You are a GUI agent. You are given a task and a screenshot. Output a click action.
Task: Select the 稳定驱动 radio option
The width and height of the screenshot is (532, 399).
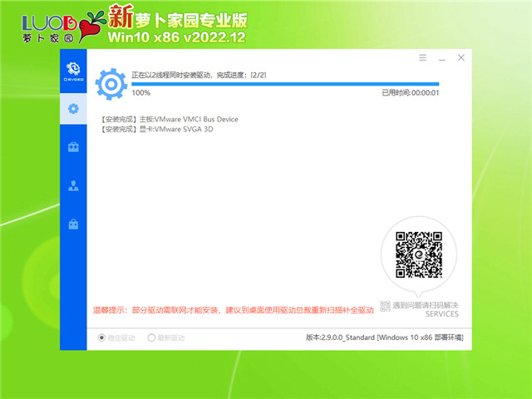pyautogui.click(x=102, y=337)
